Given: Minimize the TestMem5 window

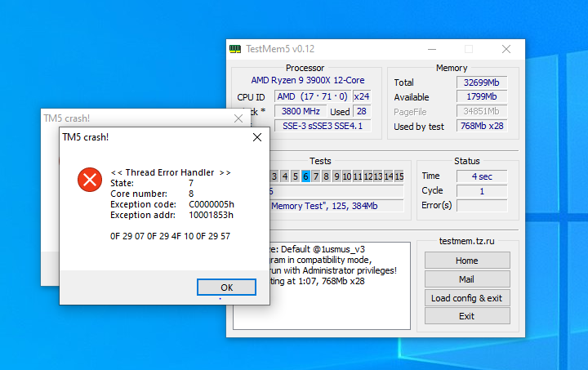Looking at the screenshot, I should 432,49.
